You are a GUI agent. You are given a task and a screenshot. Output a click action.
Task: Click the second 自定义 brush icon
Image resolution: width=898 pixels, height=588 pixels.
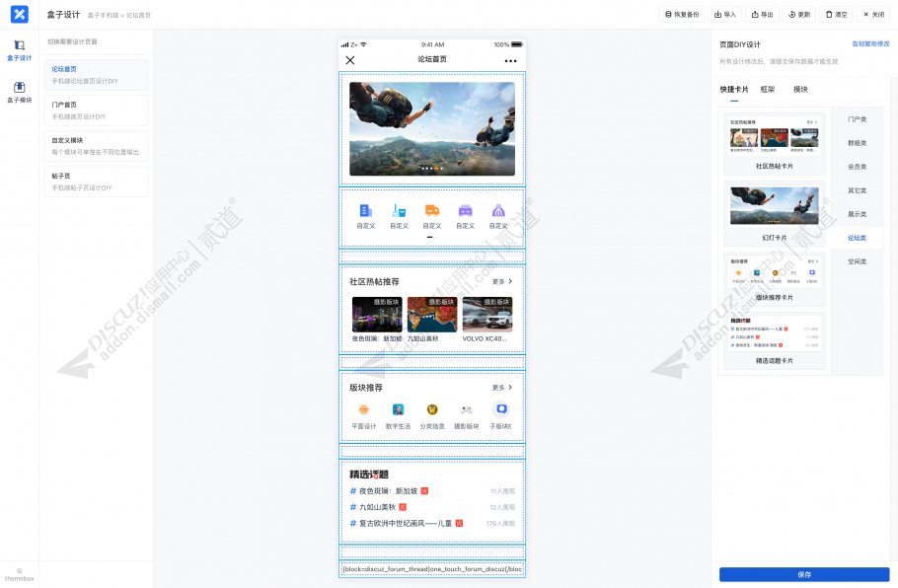click(399, 211)
